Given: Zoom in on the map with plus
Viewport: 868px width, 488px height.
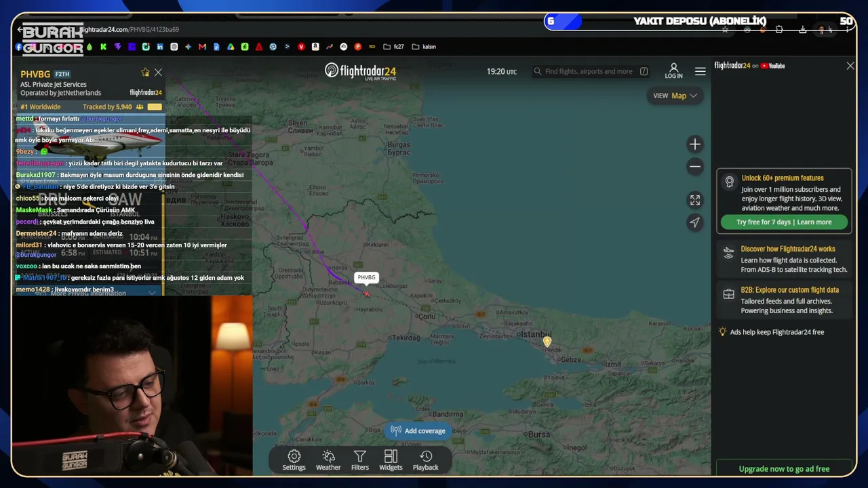Looking at the screenshot, I should [x=695, y=144].
